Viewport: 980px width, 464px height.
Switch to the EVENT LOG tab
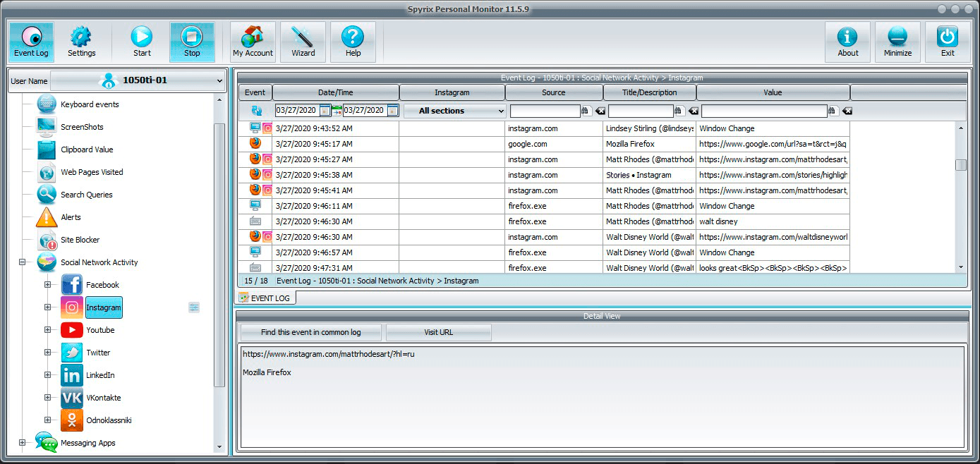(265, 298)
